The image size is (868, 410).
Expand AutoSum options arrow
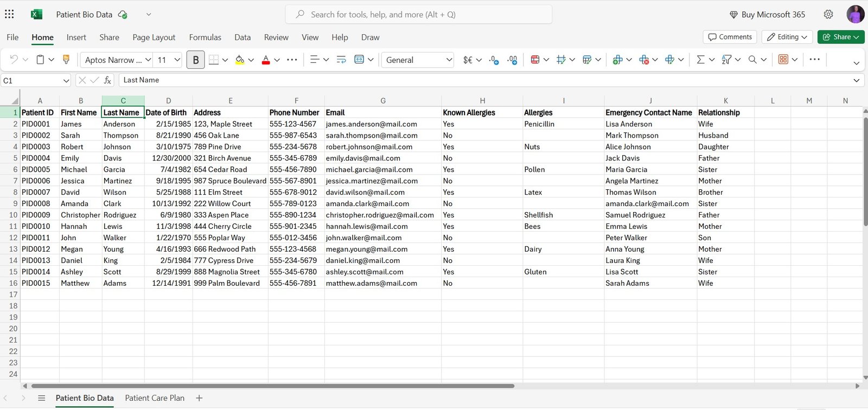point(712,60)
